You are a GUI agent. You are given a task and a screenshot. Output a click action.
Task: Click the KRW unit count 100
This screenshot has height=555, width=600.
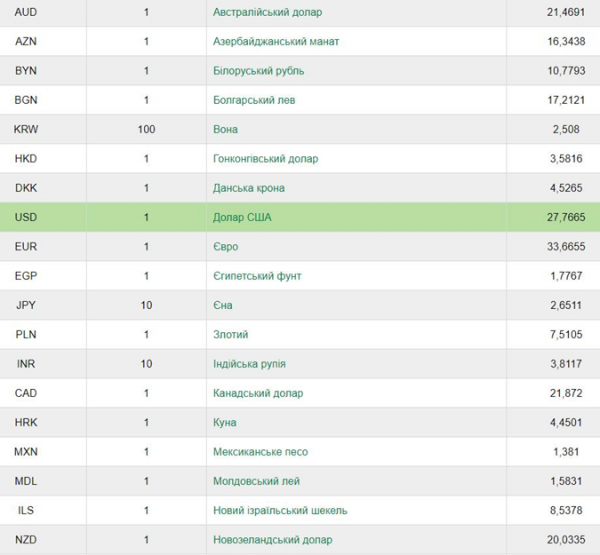[146, 129]
